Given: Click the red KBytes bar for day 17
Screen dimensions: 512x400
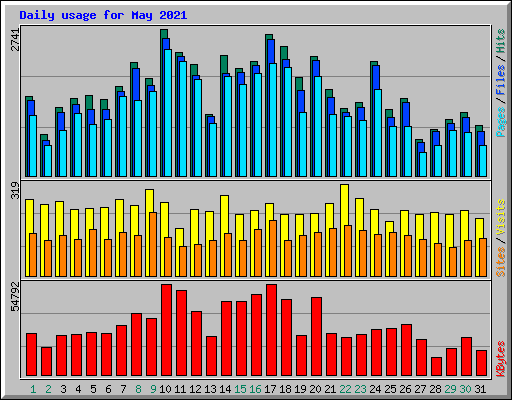Looking at the screenshot, I should pyautogui.click(x=271, y=330).
